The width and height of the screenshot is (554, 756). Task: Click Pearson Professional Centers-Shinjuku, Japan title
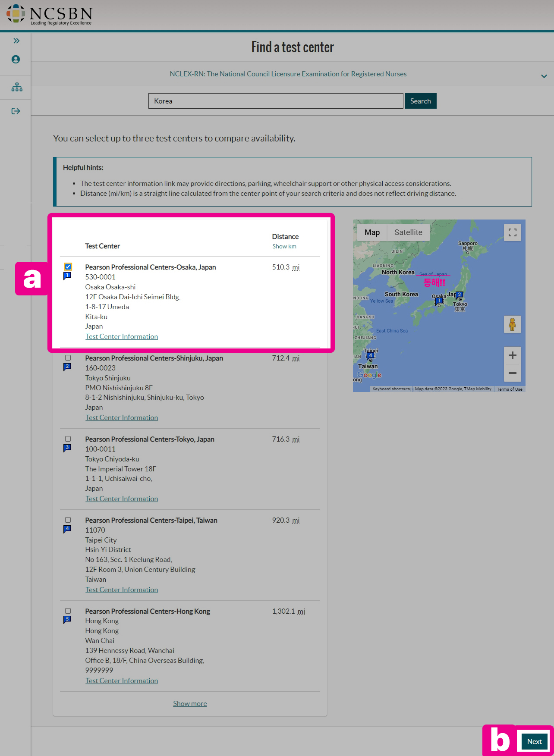pyautogui.click(x=154, y=358)
